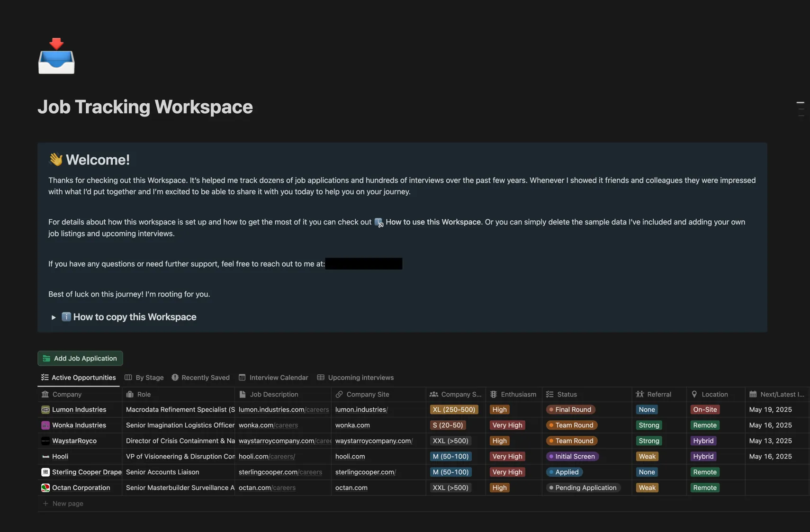
Task: Click the S (20-50) company size tag
Action: coord(448,425)
